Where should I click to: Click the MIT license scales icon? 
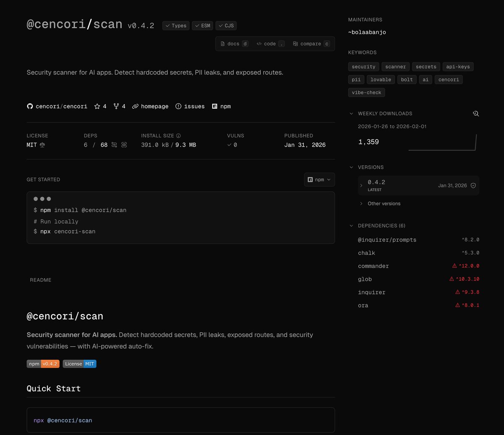tap(42, 145)
